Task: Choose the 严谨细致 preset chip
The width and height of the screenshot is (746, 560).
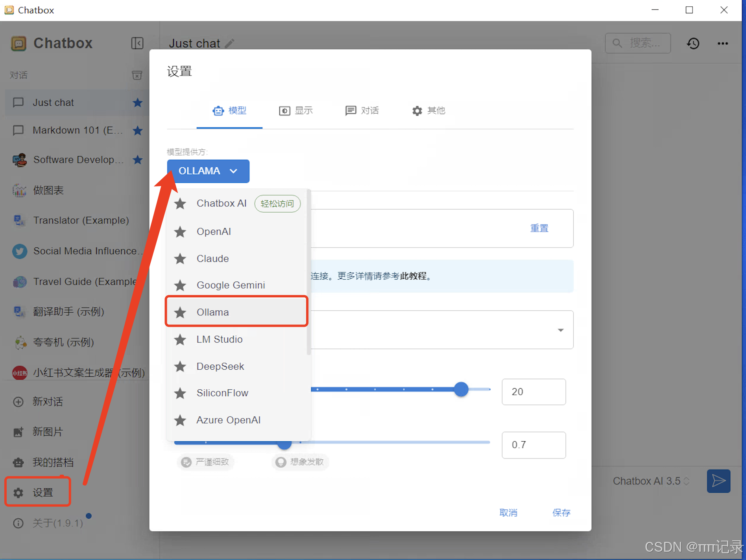Action: (205, 462)
